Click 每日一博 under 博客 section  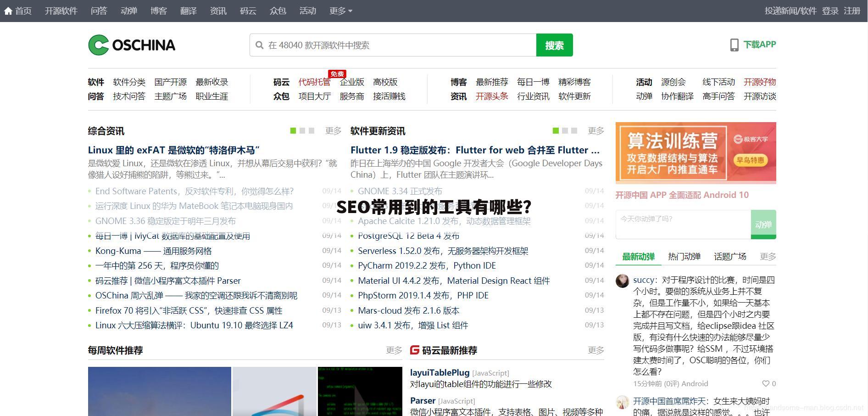tap(533, 82)
